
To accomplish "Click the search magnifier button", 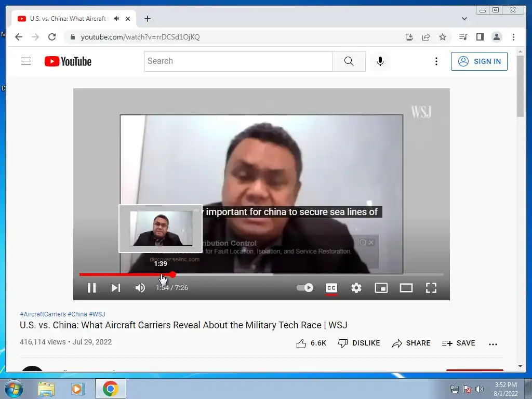I will coord(349,61).
